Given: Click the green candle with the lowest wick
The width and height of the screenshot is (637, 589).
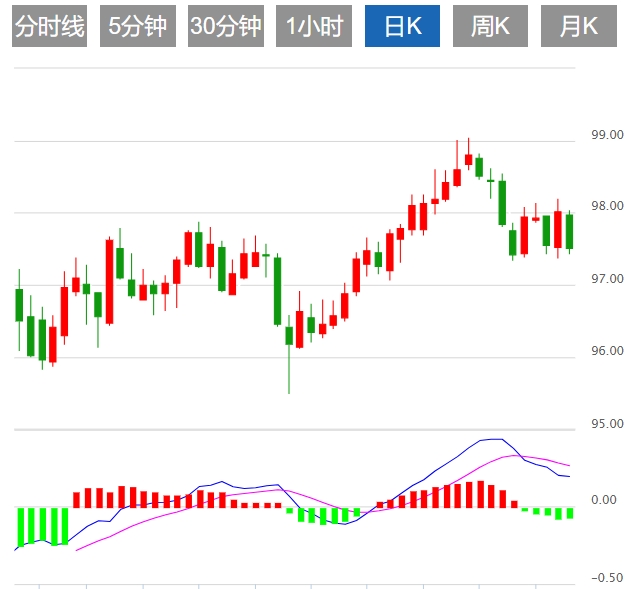Looking at the screenshot, I should click(289, 335).
